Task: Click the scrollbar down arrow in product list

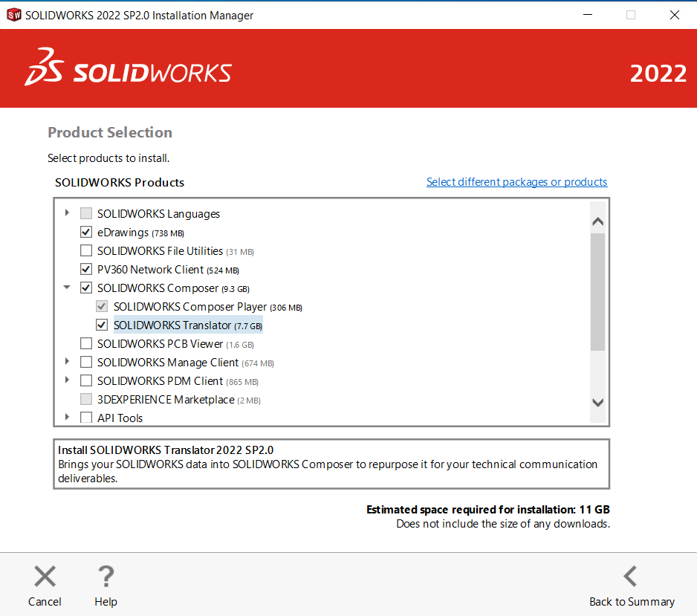Action: tap(597, 402)
